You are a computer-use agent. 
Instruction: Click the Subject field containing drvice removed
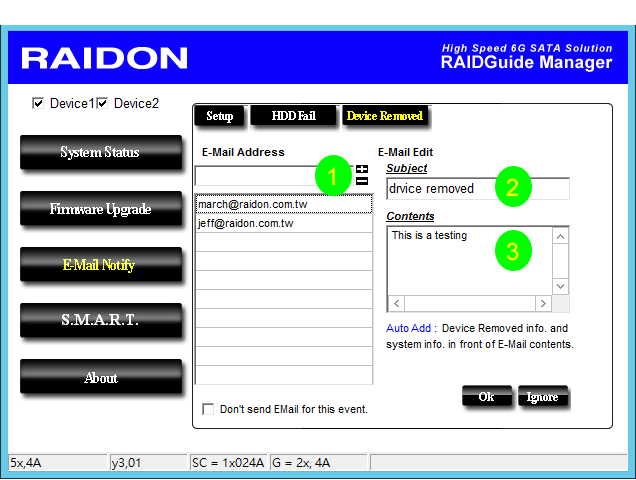[x=478, y=189]
